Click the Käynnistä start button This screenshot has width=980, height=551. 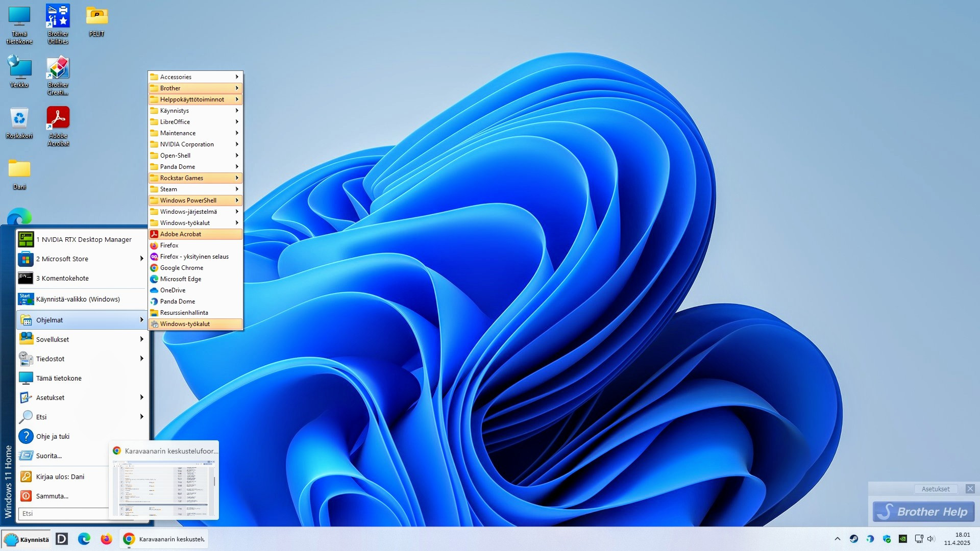click(27, 539)
